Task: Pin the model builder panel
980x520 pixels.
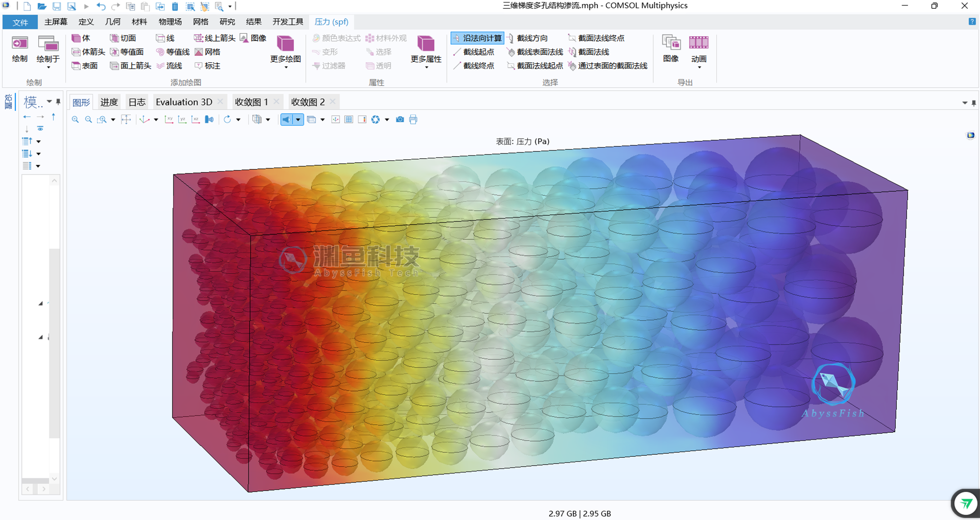Action: [x=58, y=102]
